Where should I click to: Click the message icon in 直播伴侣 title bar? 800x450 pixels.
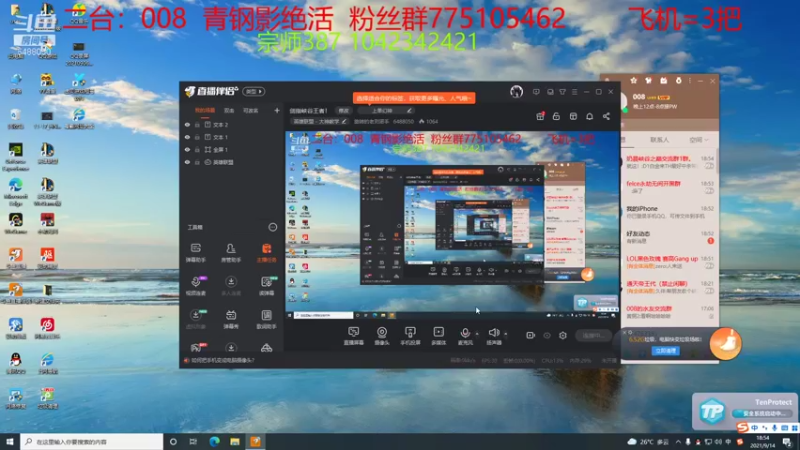click(536, 92)
